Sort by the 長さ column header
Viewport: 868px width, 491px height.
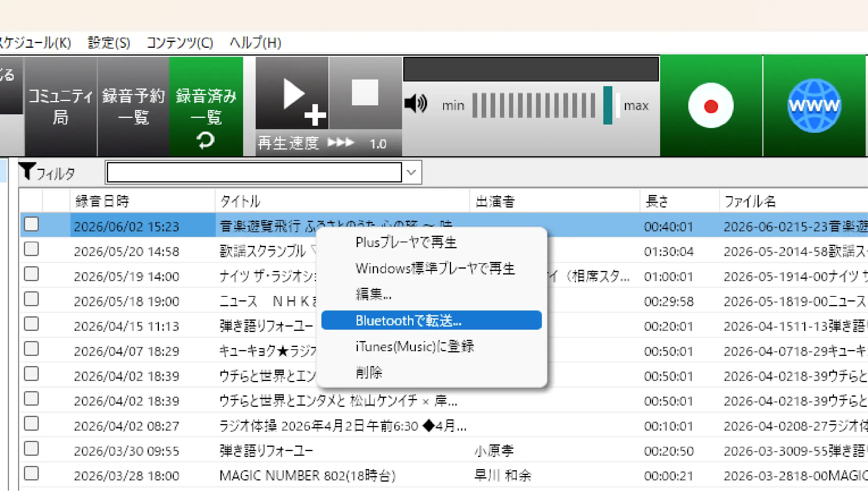[x=680, y=201]
